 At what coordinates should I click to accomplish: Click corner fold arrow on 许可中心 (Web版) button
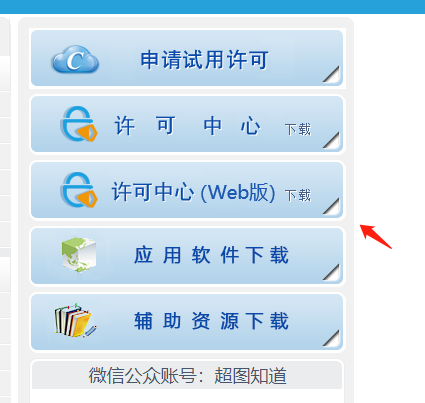331,206
